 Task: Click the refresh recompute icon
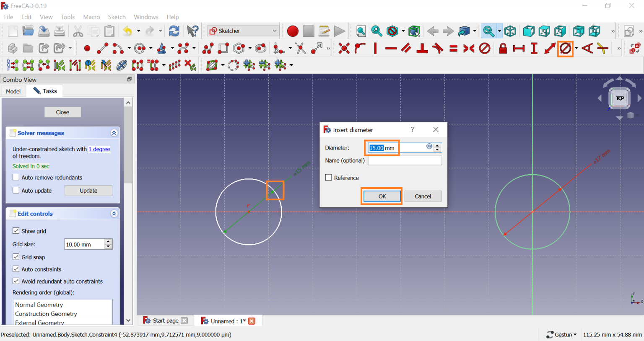tap(174, 31)
